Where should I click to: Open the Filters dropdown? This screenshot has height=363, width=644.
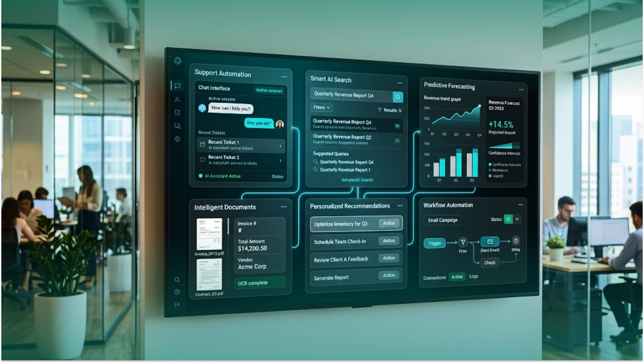tap(322, 107)
